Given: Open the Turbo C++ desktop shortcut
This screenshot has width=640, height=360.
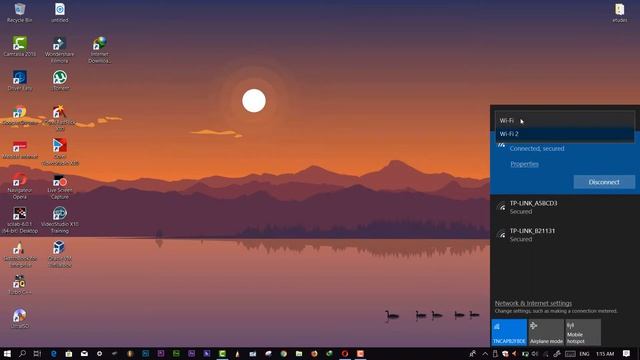Looking at the screenshot, I should (20, 285).
